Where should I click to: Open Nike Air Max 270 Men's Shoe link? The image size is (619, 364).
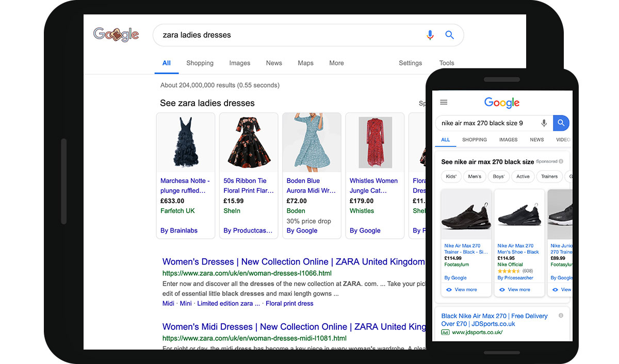point(518,249)
